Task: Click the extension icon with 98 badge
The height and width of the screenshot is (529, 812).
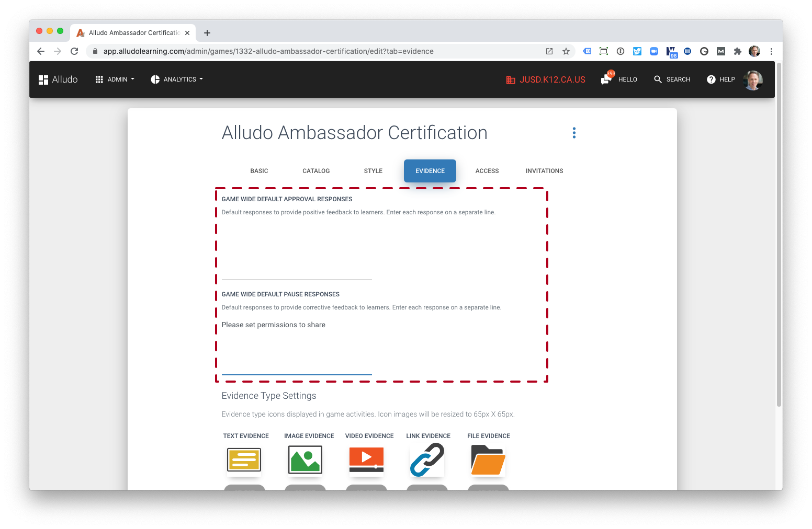Action: coord(671,52)
